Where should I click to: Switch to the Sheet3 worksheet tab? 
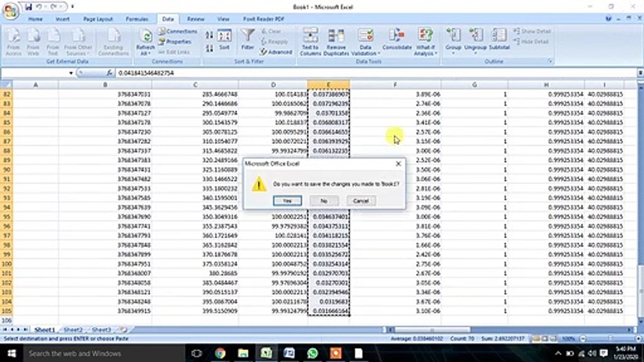click(x=101, y=330)
